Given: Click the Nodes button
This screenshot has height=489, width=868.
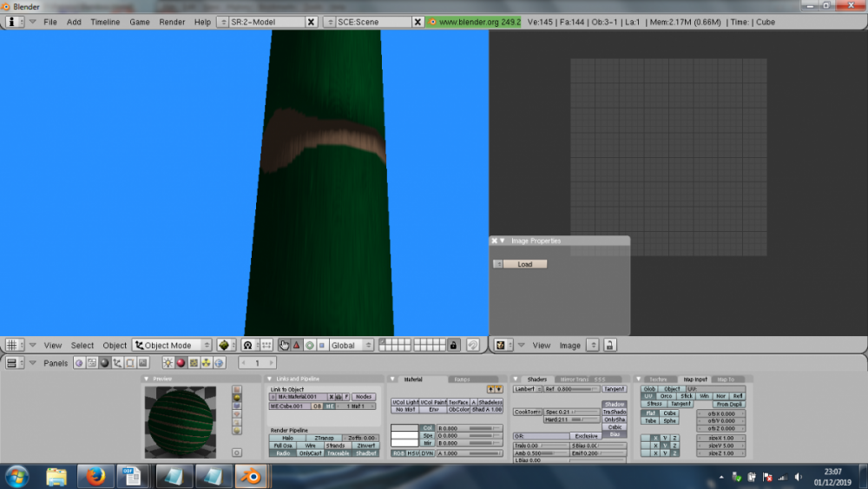Looking at the screenshot, I should [x=363, y=397].
